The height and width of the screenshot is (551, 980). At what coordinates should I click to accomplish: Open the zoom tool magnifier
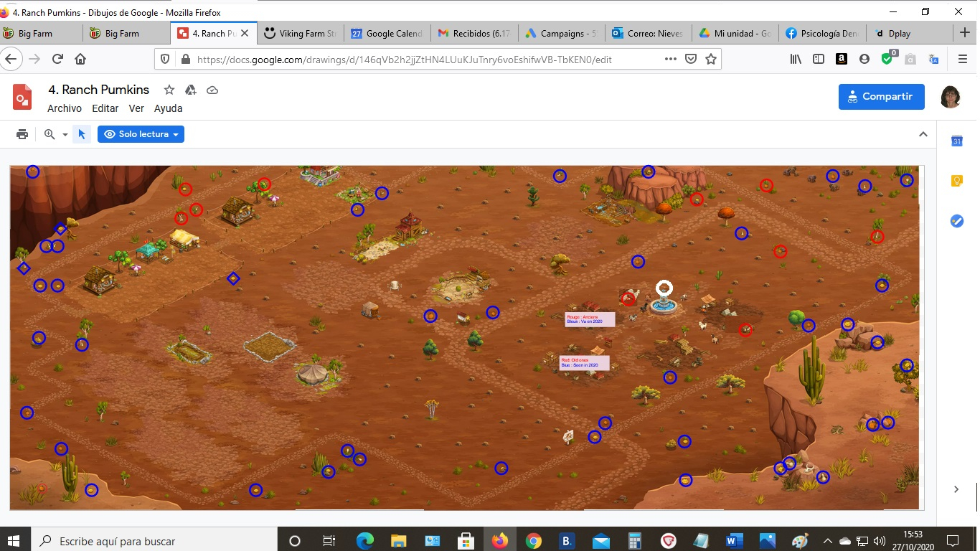click(50, 134)
